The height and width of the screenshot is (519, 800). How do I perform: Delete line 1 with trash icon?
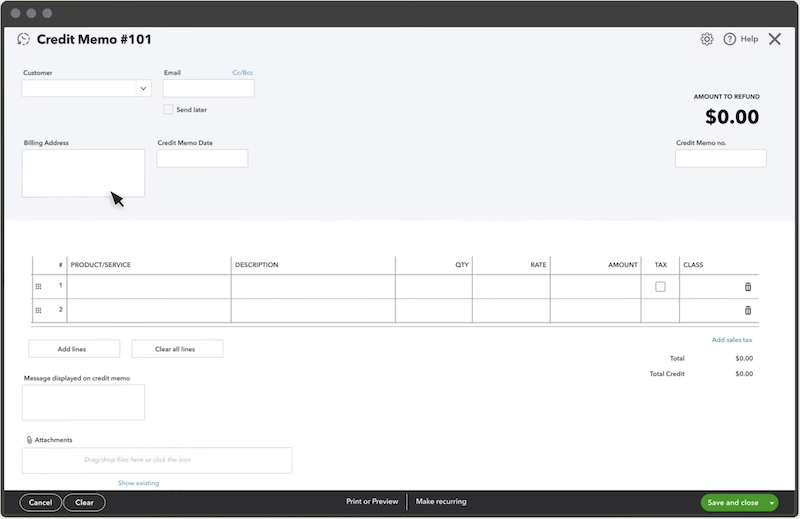tap(748, 287)
